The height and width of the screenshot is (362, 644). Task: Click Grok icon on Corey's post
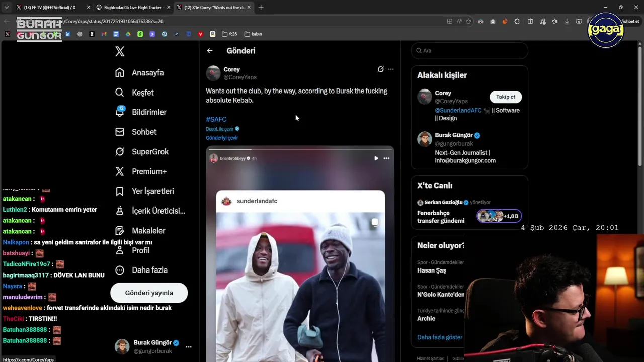(381, 69)
